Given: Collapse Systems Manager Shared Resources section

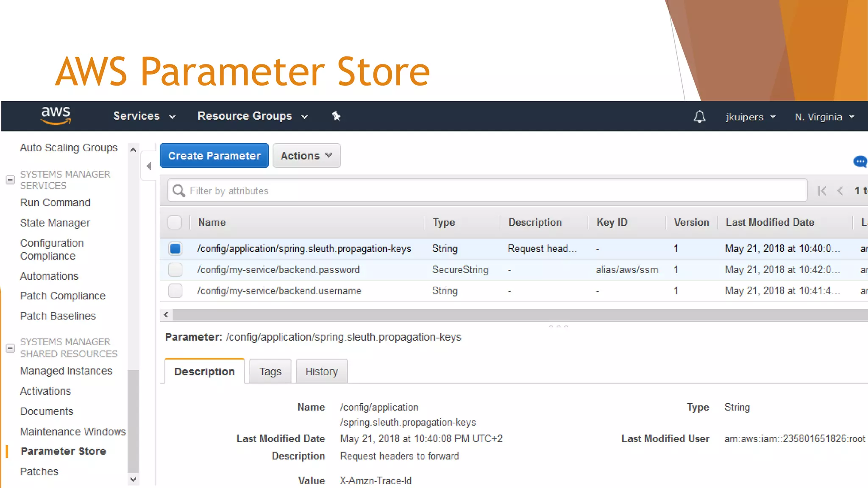Looking at the screenshot, I should [x=10, y=348].
